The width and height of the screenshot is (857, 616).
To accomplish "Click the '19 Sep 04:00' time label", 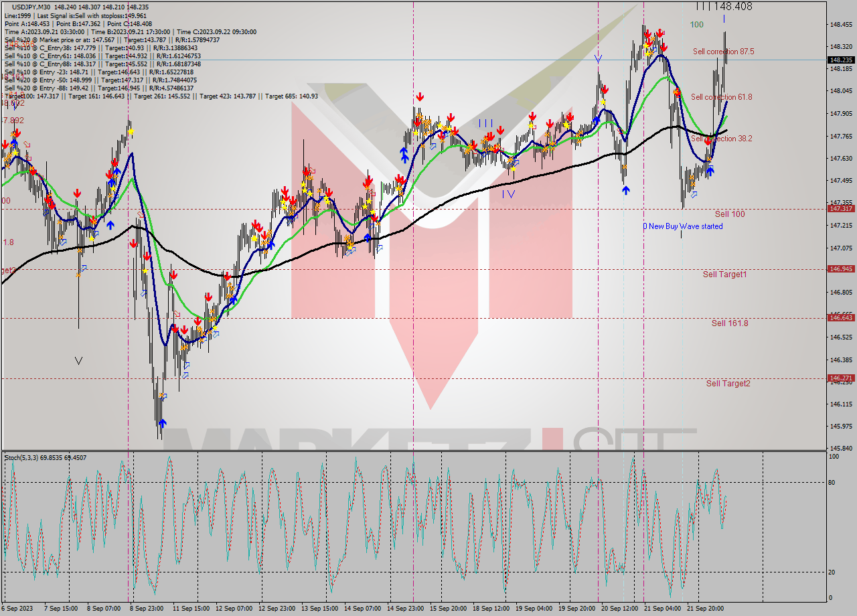I will tap(534, 609).
